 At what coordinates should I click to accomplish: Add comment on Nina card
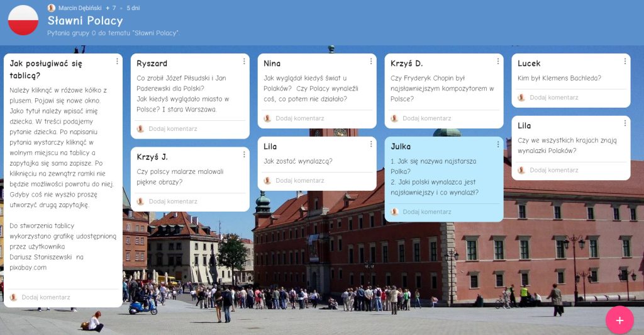click(300, 118)
